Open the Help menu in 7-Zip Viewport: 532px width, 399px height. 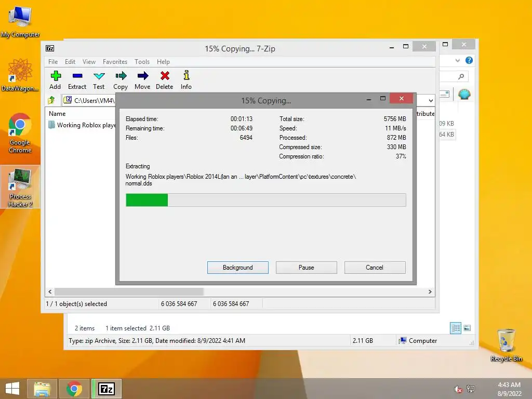pos(163,62)
